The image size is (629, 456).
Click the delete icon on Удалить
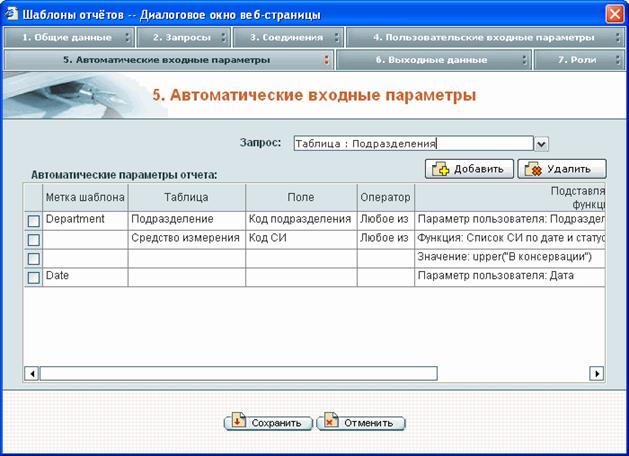[533, 169]
